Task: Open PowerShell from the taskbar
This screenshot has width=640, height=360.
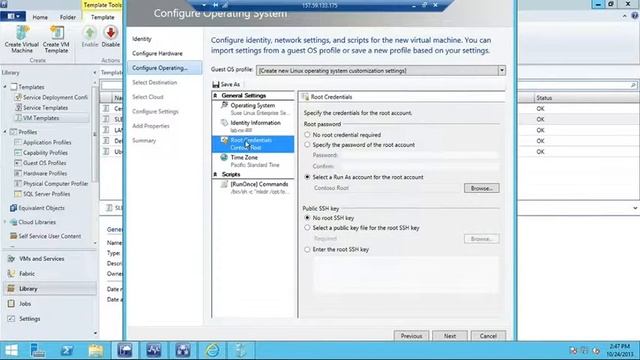Action: click(x=67, y=351)
